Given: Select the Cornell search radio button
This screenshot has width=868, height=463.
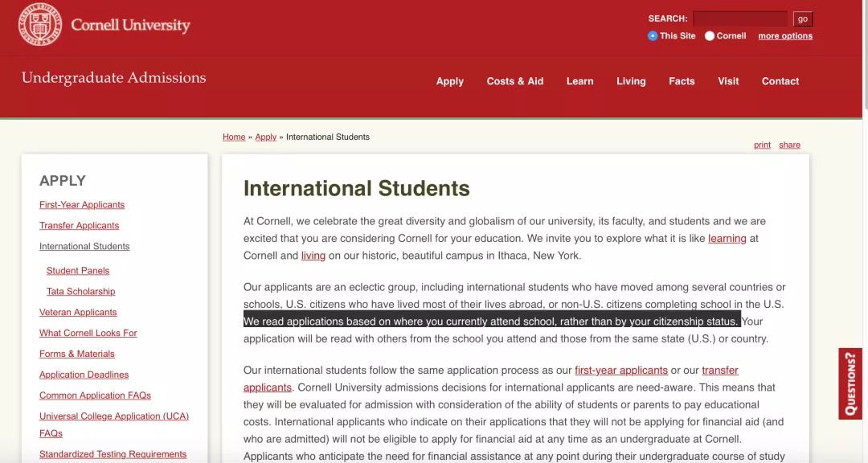Looking at the screenshot, I should click(x=709, y=35).
